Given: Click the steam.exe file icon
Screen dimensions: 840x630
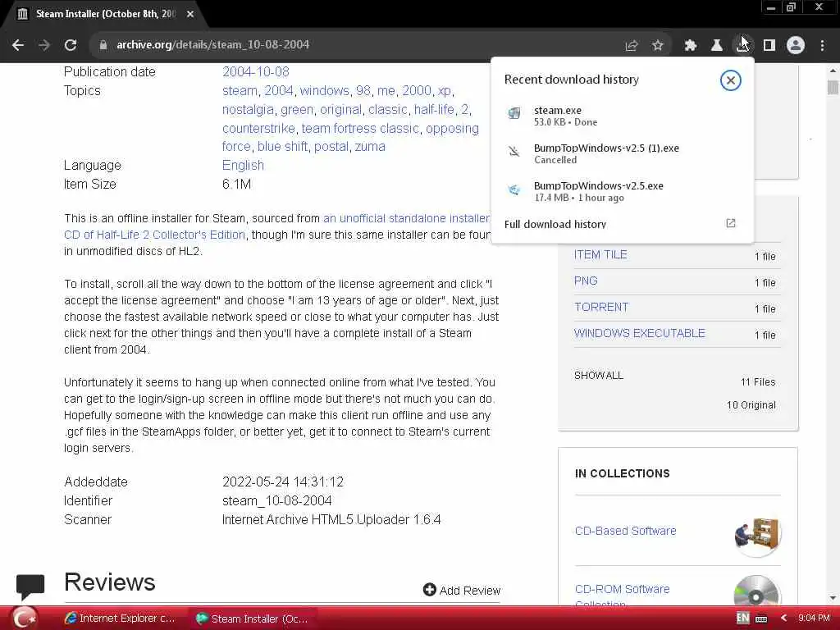Looking at the screenshot, I should point(514,113).
